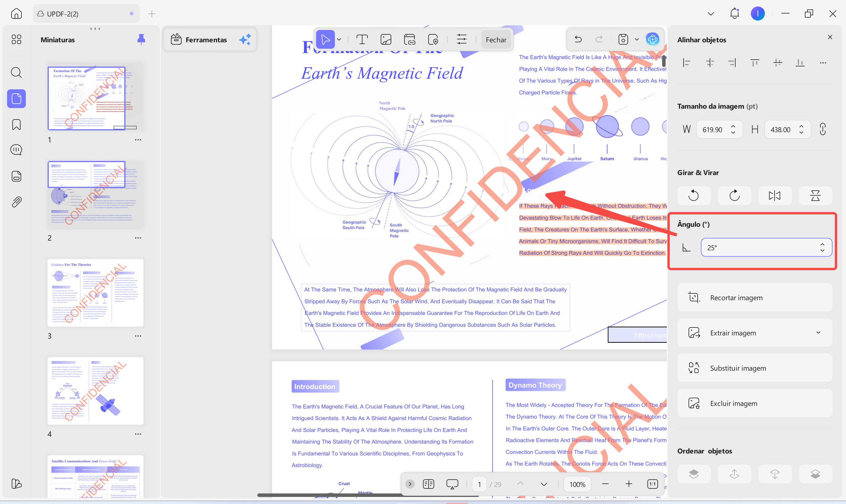This screenshot has height=504, width=846.
Task: Align objects to the right
Action: [x=732, y=63]
